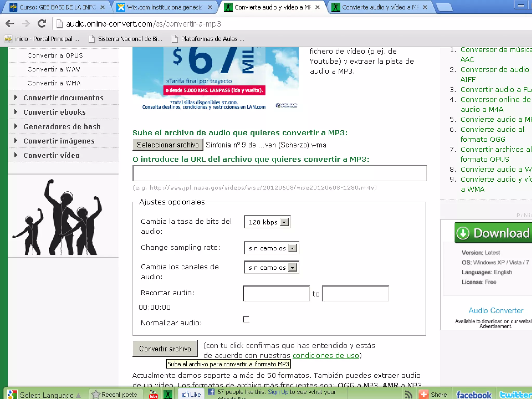This screenshot has width=532, height=399.
Task: Click the green Download arrow icon
Action: [463, 233]
